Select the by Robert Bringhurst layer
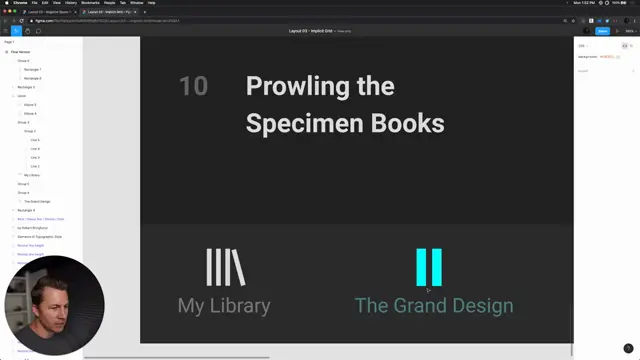 [33, 228]
